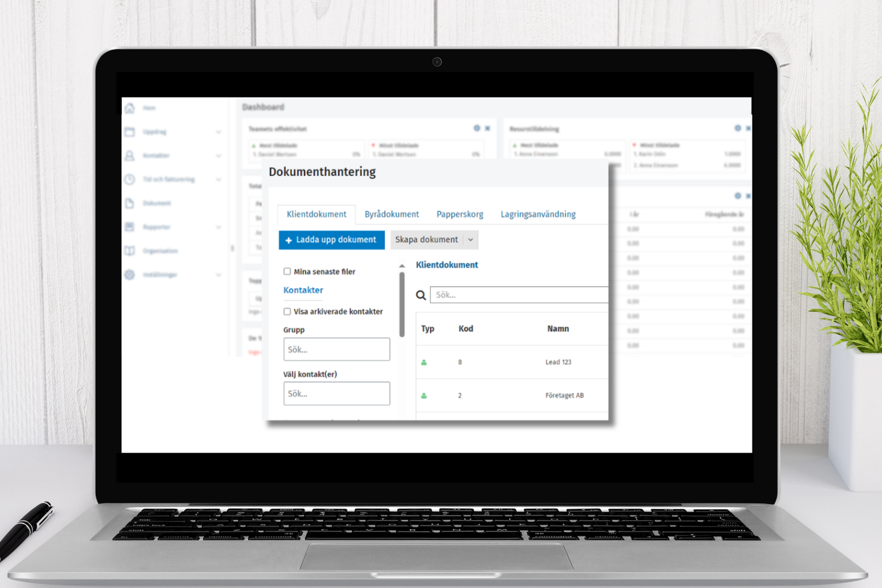Click the Uppdrag folder icon in sidebar
The height and width of the screenshot is (588, 882).
[x=130, y=131]
